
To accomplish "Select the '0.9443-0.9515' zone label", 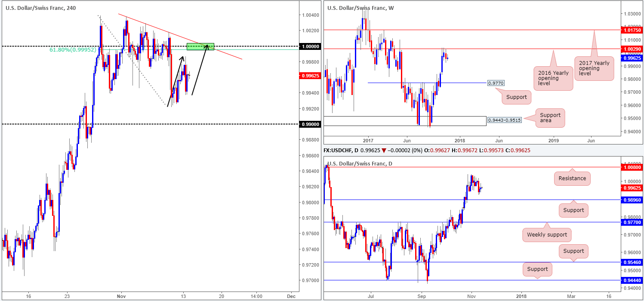I will [x=504, y=121].
